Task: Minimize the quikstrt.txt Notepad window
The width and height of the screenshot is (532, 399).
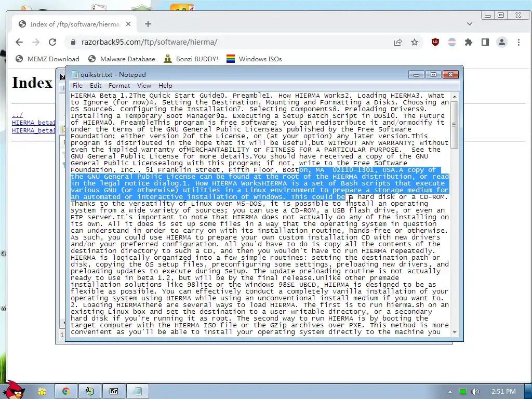Action: (416, 75)
